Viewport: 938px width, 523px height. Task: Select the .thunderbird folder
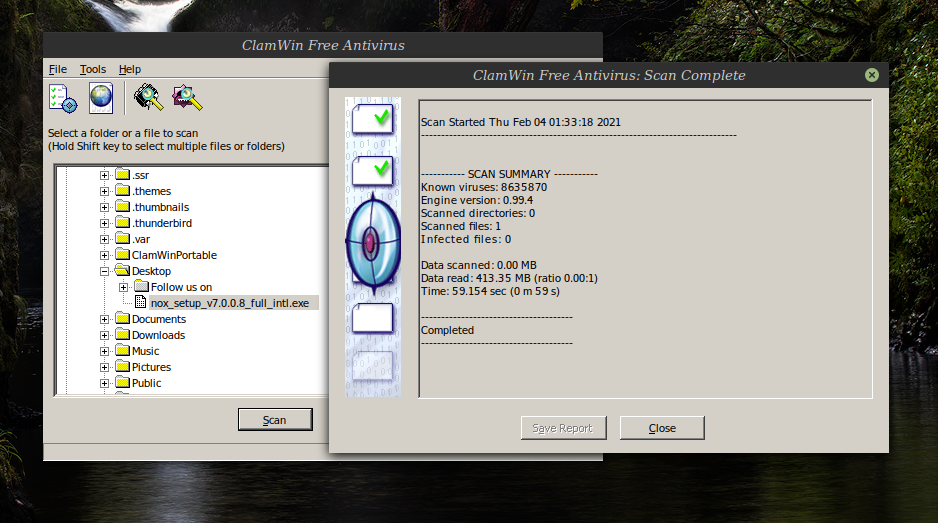click(x=162, y=223)
